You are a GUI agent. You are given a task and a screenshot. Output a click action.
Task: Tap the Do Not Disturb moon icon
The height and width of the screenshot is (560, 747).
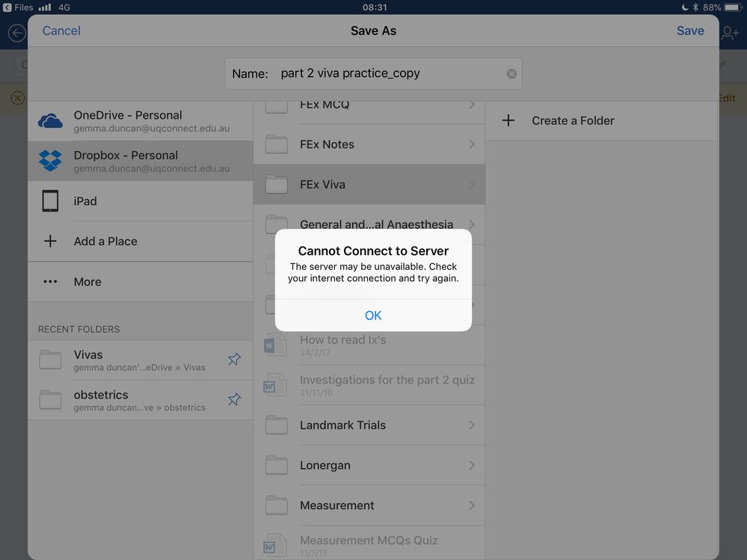tap(685, 7)
